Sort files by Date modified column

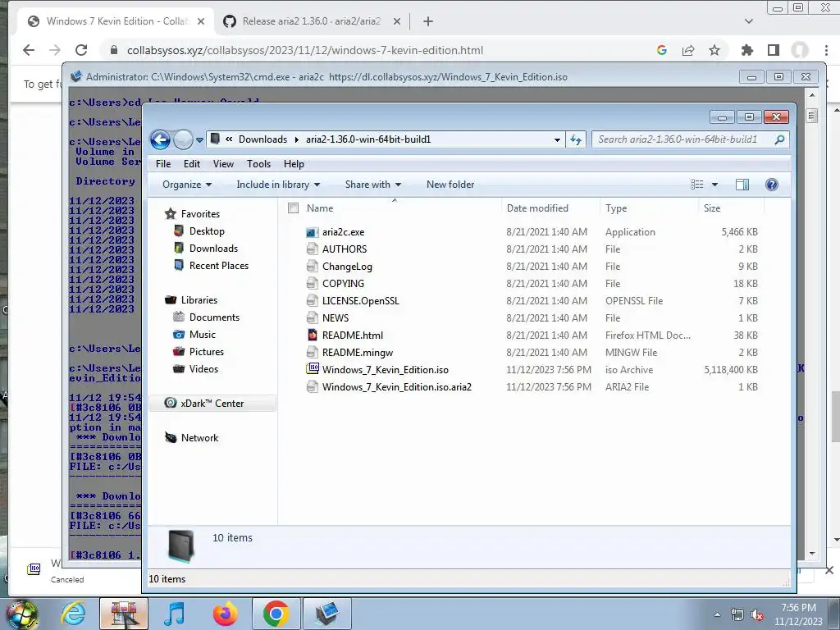537,208
